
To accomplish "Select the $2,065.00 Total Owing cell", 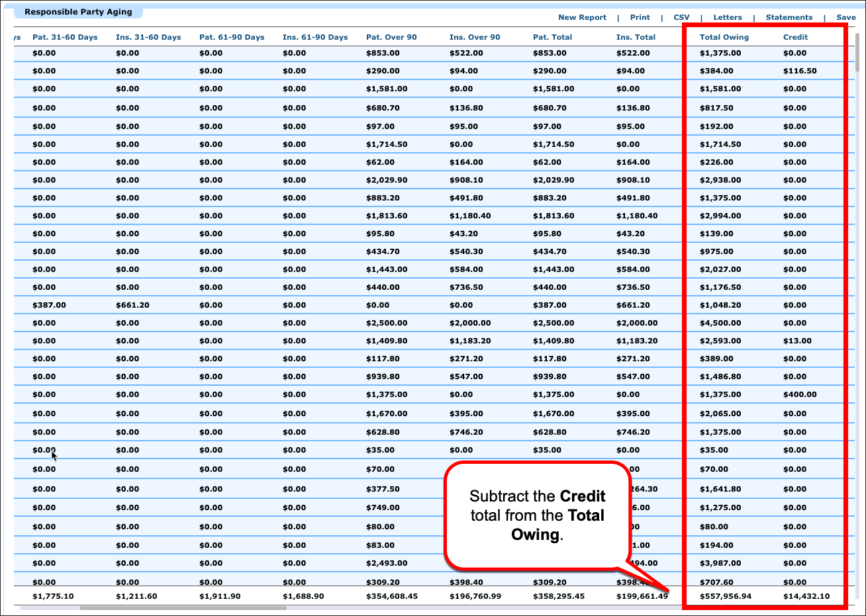I will pyautogui.click(x=720, y=414).
